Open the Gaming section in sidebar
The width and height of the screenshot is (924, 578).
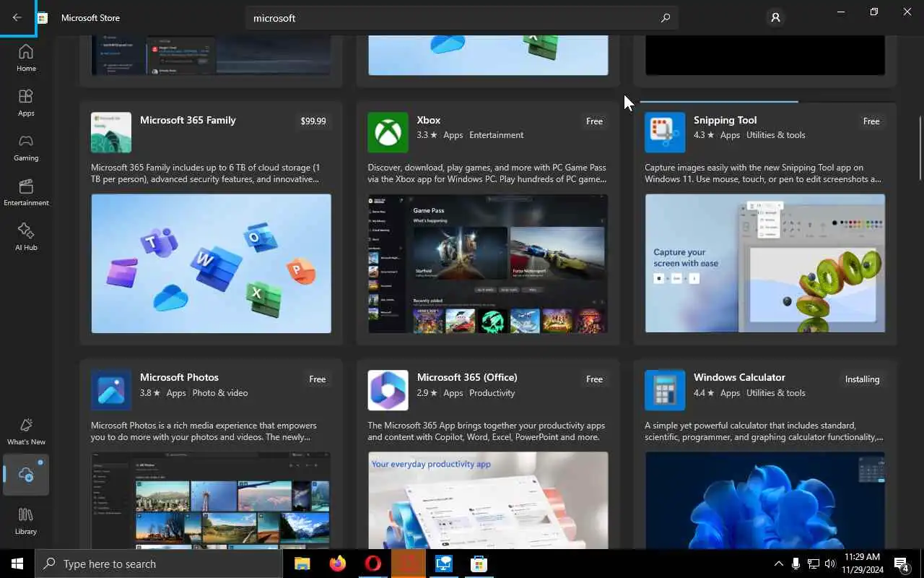click(26, 147)
